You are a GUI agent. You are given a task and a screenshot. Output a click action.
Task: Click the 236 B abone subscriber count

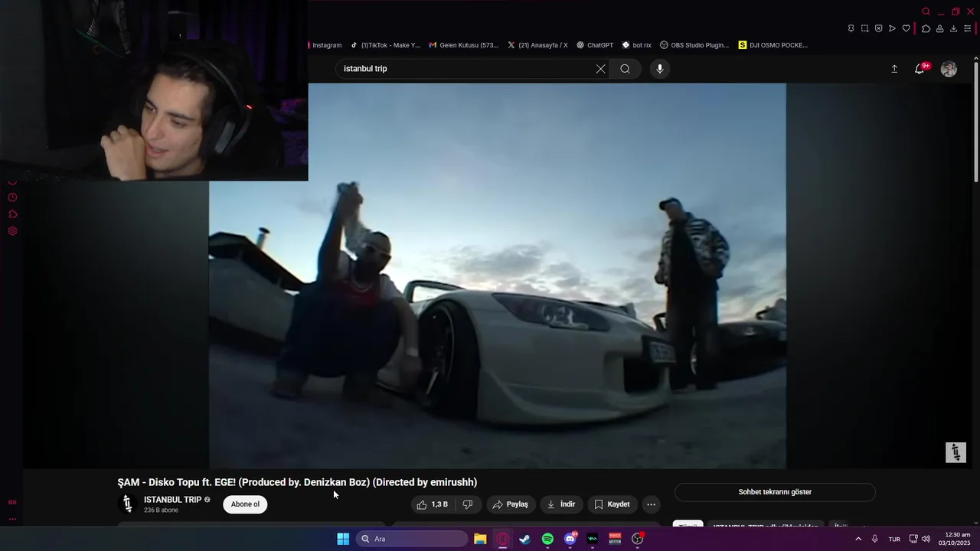(x=161, y=510)
